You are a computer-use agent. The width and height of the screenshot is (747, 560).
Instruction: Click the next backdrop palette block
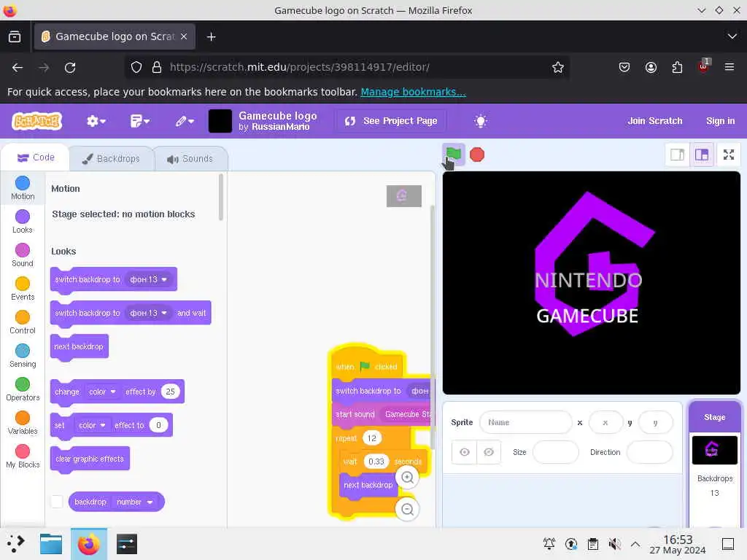coord(79,346)
